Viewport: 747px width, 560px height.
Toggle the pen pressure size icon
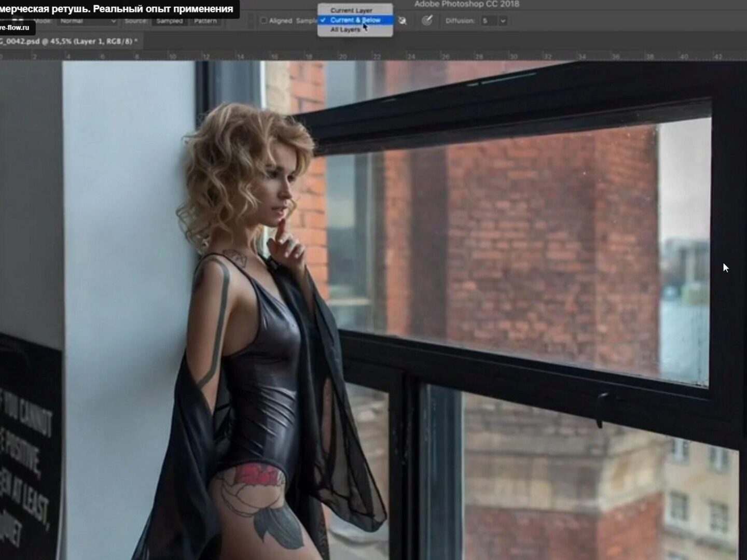click(x=427, y=21)
